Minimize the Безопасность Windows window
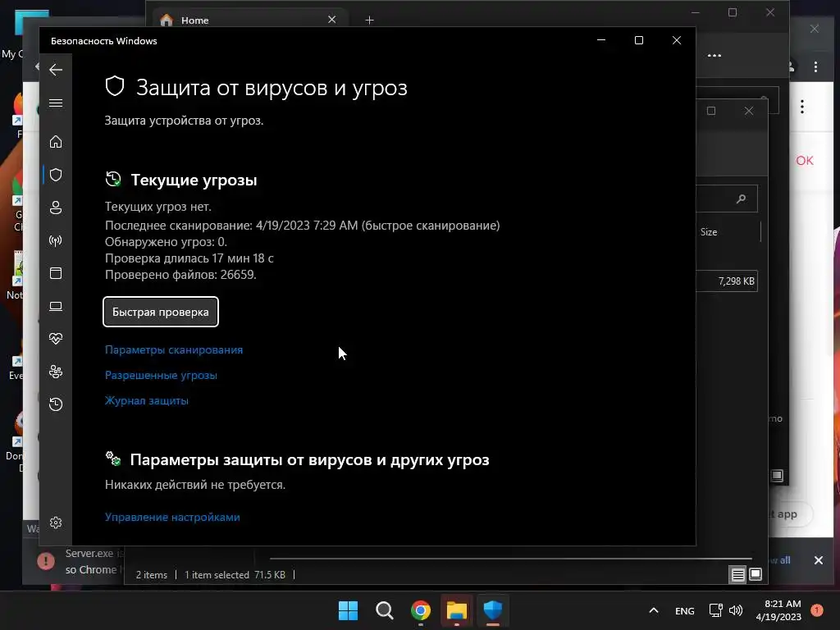Screen dimensions: 840x630 [601, 40]
